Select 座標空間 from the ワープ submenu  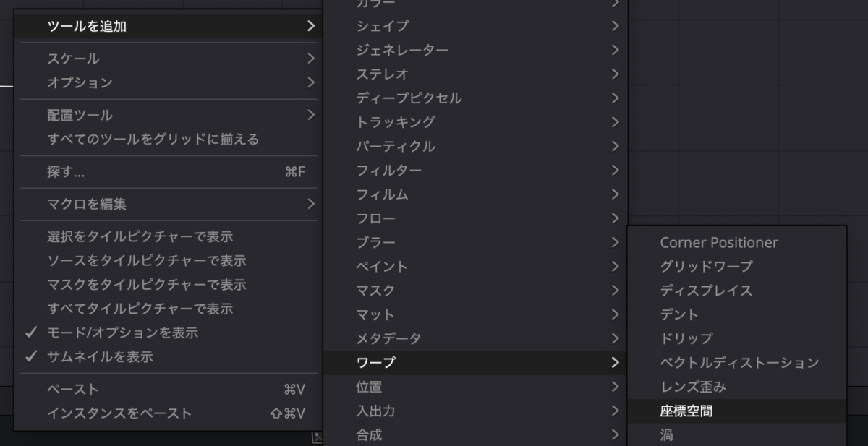point(686,411)
